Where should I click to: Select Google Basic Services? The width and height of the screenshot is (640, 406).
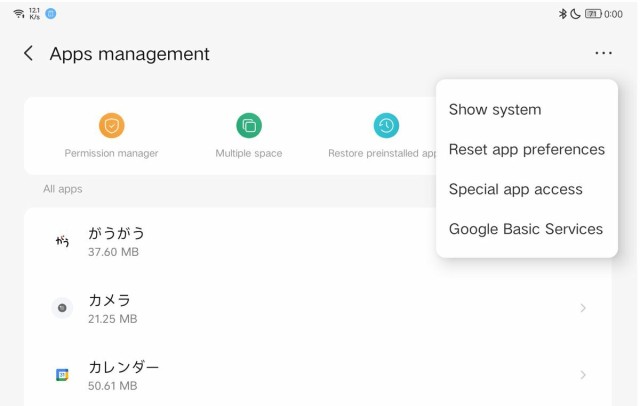point(525,229)
